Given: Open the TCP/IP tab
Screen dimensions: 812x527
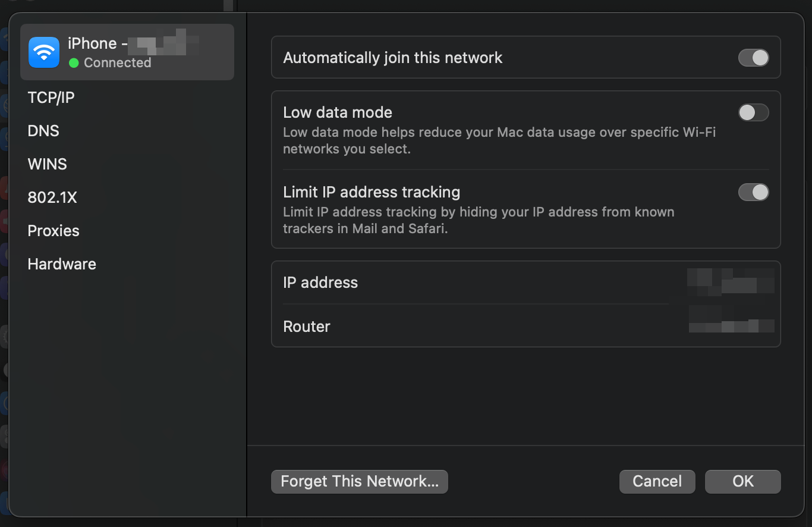Looking at the screenshot, I should coord(51,98).
